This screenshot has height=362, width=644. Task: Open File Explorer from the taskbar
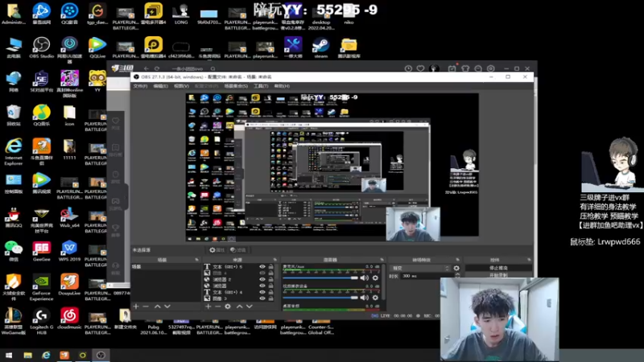click(x=27, y=355)
